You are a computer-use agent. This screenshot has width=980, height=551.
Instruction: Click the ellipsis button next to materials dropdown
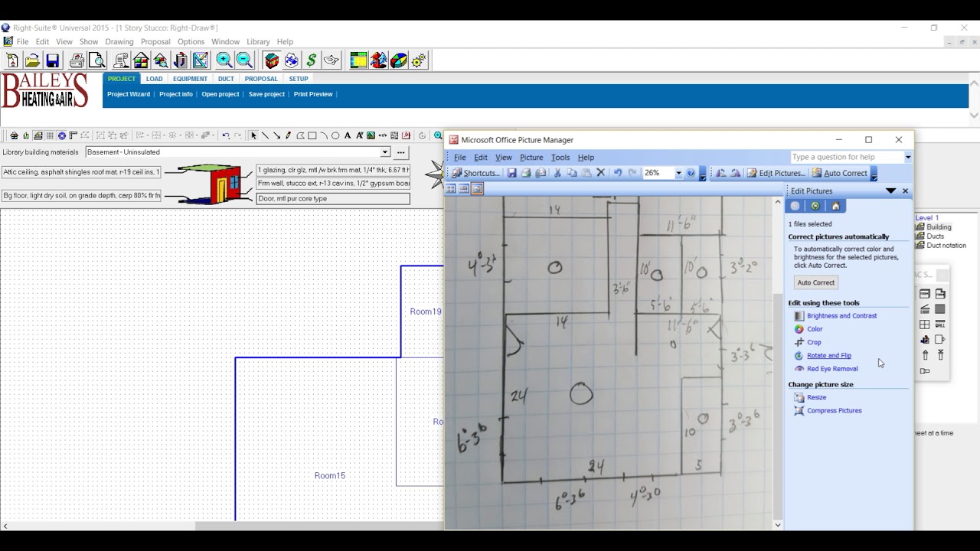tap(400, 152)
